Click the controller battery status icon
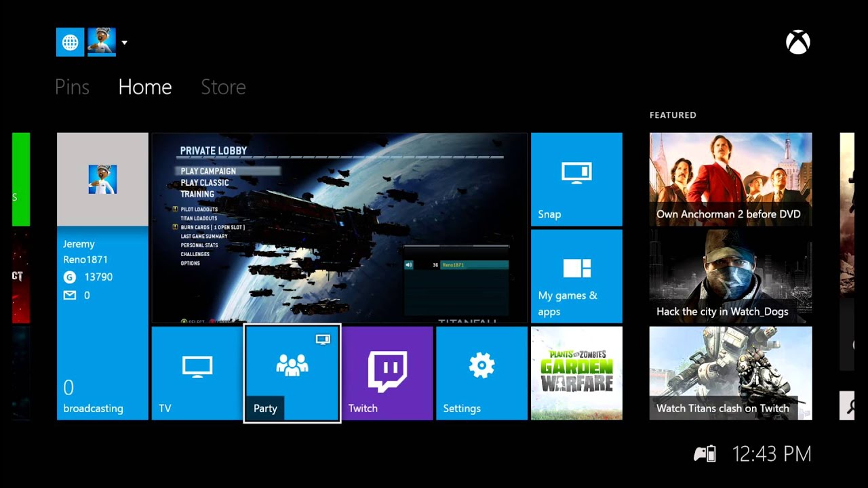The width and height of the screenshot is (868, 488). 705,453
